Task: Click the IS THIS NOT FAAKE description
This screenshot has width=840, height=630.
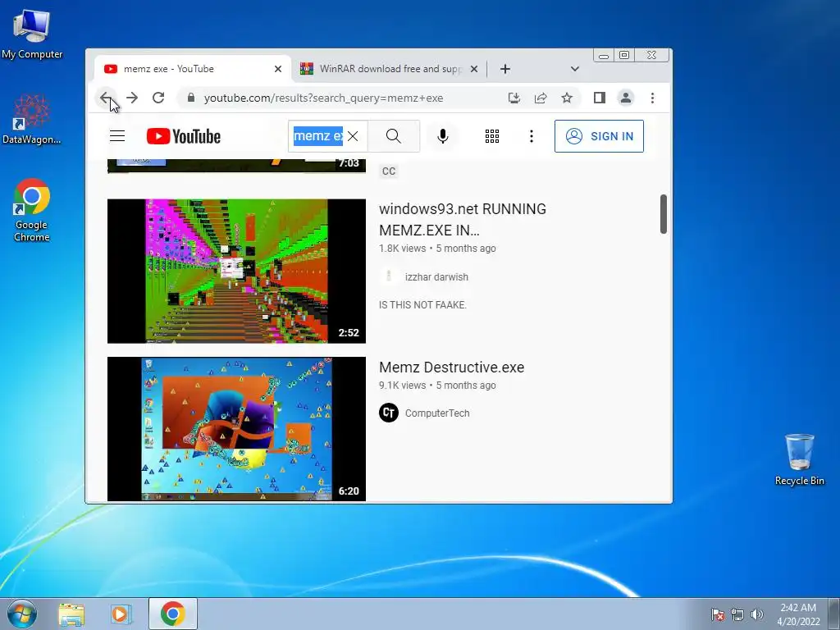Action: point(422,305)
